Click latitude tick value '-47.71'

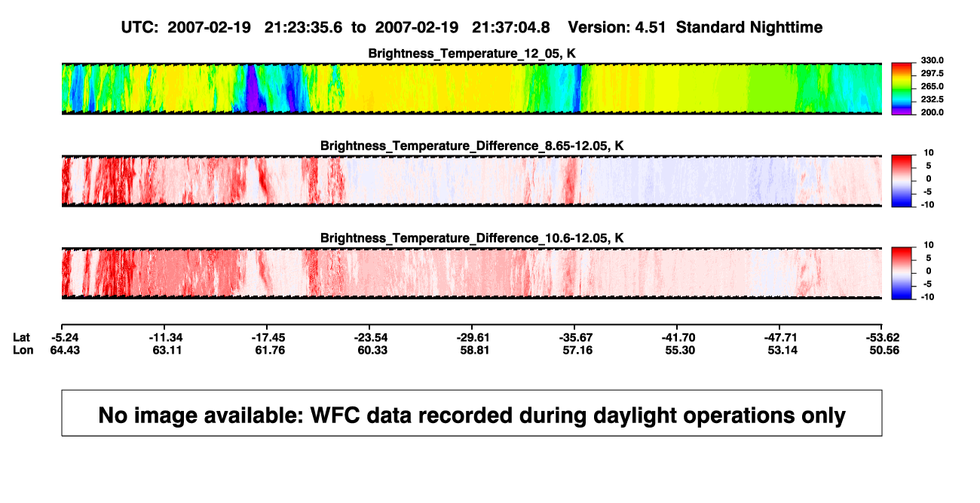click(x=781, y=337)
